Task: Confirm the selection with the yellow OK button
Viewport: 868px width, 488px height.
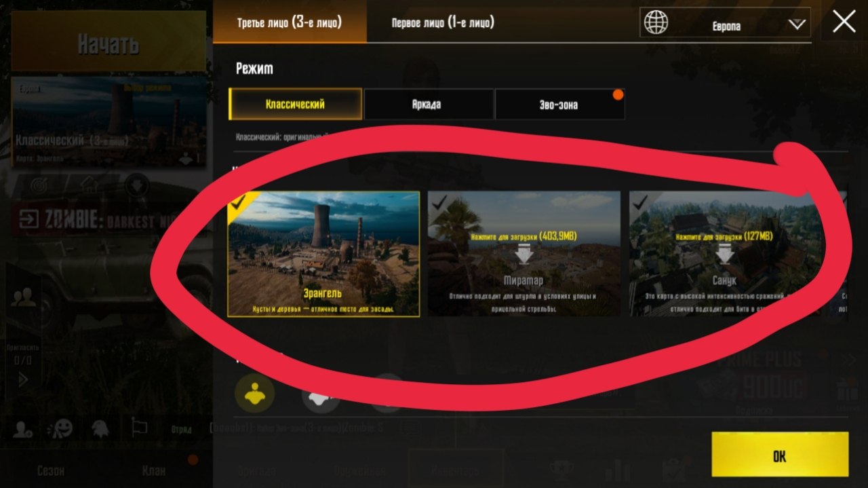Action: click(x=780, y=455)
